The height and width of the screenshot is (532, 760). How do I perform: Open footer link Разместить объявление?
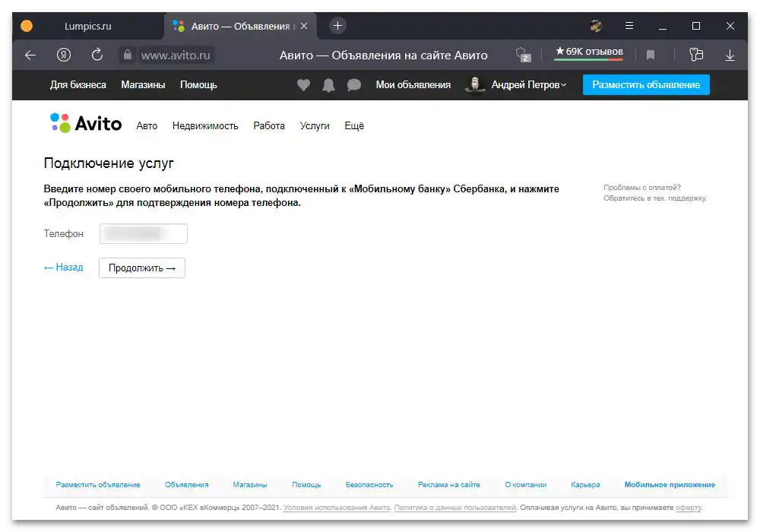click(98, 485)
